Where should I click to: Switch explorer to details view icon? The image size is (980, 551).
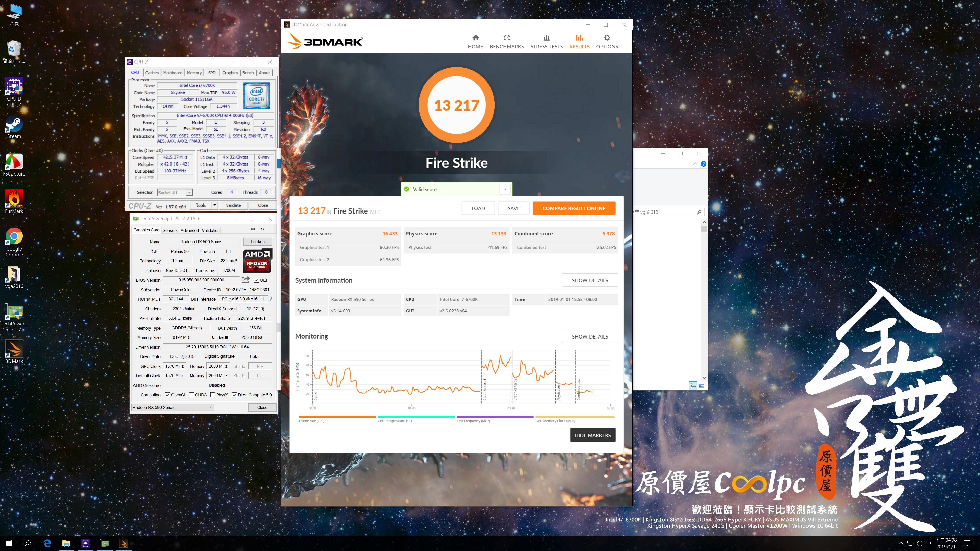(693, 386)
